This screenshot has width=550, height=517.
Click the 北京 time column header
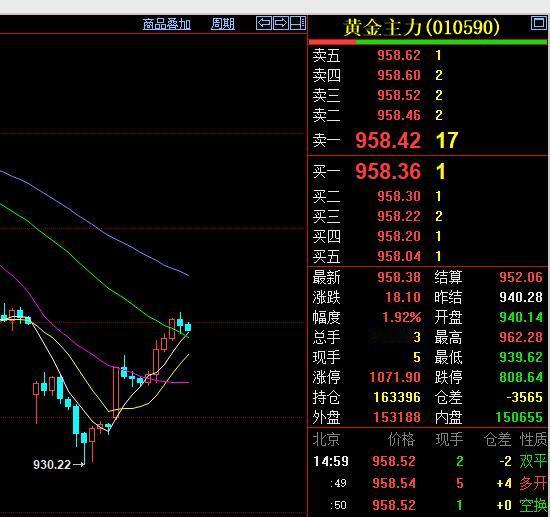[326, 439]
